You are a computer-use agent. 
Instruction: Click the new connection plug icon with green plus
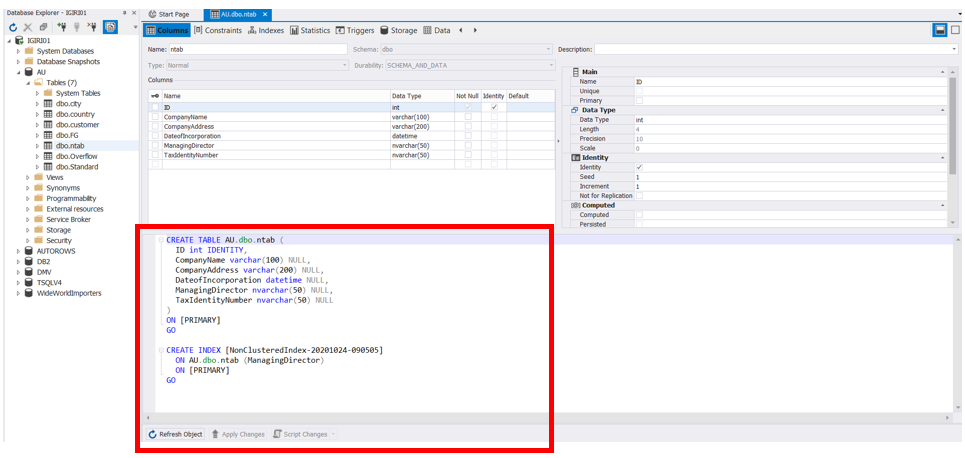(x=62, y=27)
